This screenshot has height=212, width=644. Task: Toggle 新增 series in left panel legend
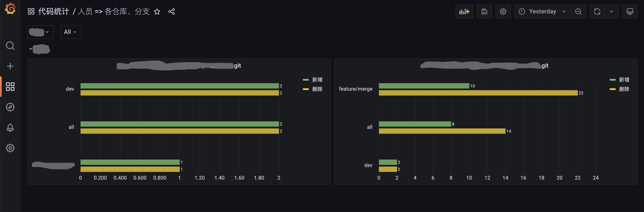[x=317, y=80]
